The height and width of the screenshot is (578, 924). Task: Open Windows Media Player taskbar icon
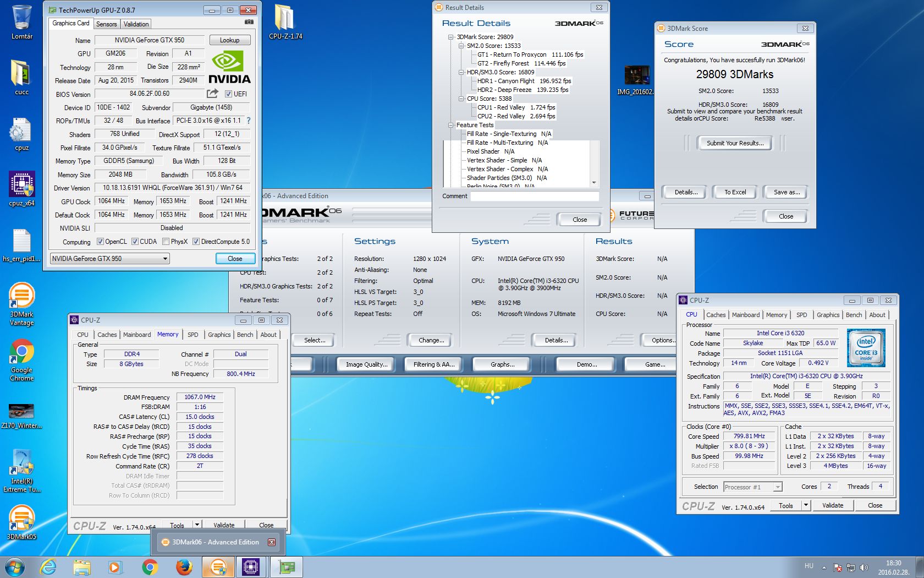click(115, 567)
